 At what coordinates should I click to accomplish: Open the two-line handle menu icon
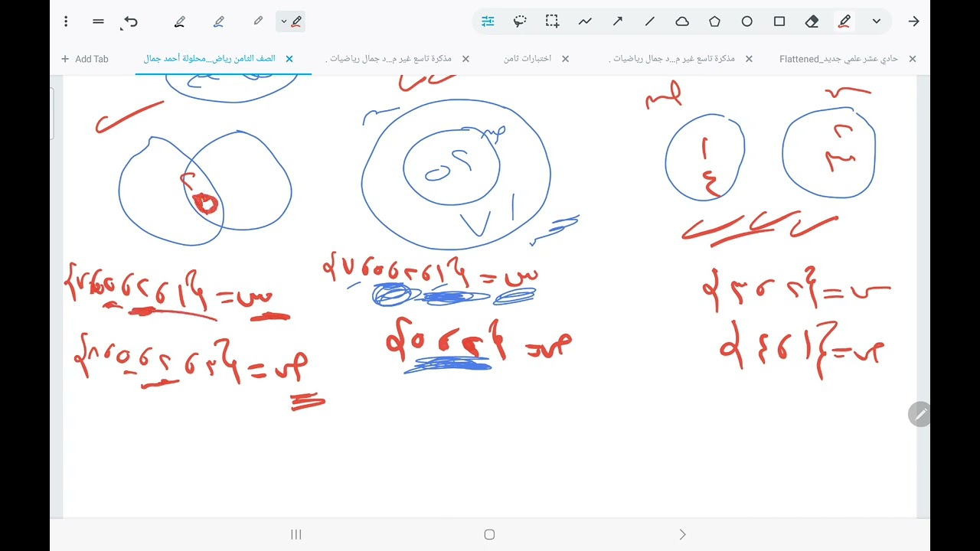(x=98, y=21)
